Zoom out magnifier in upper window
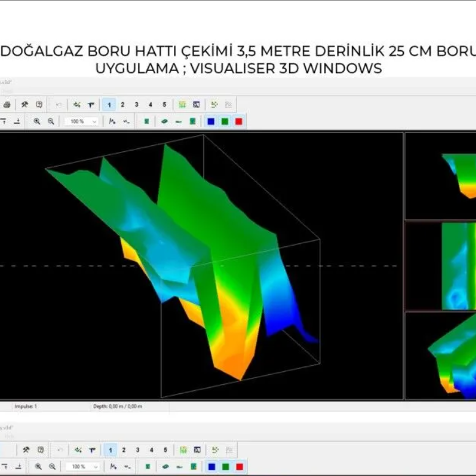The image size is (476, 476). pos(51,121)
